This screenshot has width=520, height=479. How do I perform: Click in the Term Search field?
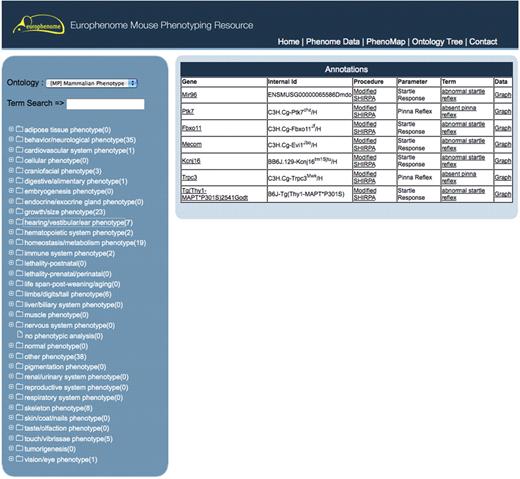pos(105,104)
